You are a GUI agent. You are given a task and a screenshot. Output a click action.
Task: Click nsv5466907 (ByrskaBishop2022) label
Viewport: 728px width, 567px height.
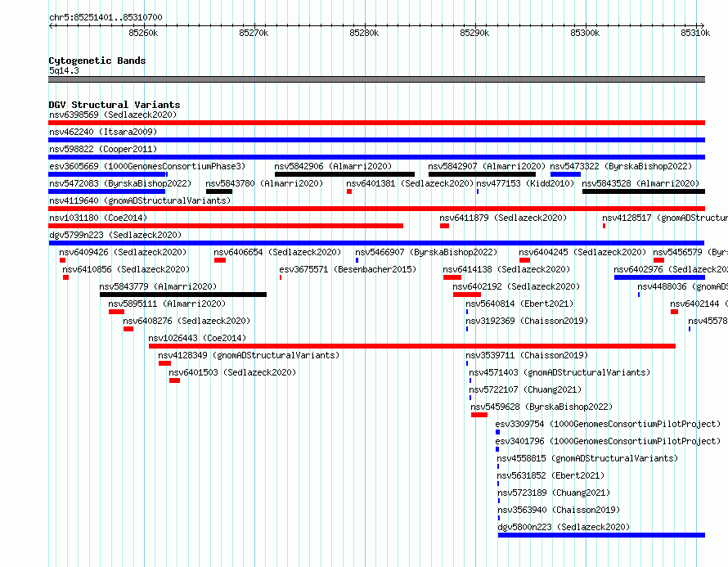[x=426, y=252]
